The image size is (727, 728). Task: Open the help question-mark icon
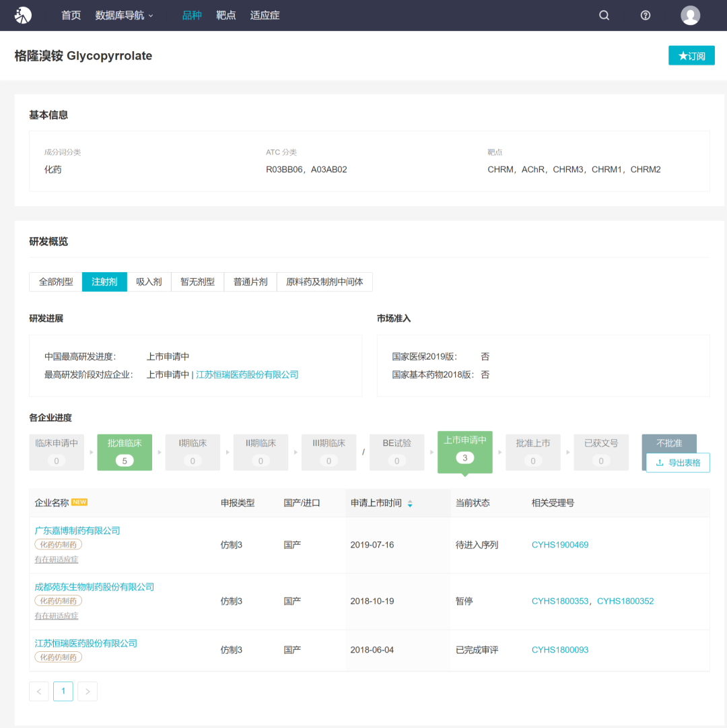pos(645,15)
